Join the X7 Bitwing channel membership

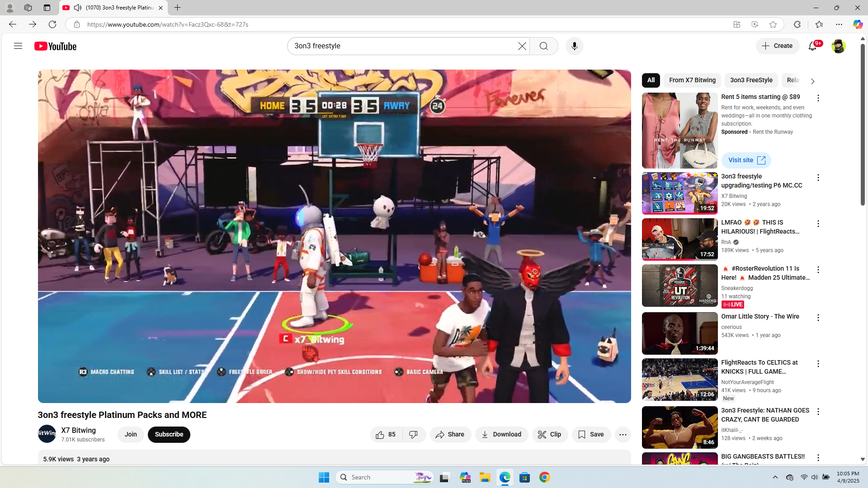131,435
